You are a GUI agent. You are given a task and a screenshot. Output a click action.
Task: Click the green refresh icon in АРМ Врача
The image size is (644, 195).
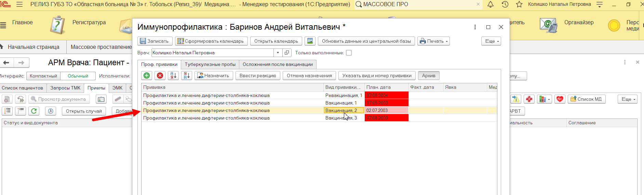tap(34, 111)
